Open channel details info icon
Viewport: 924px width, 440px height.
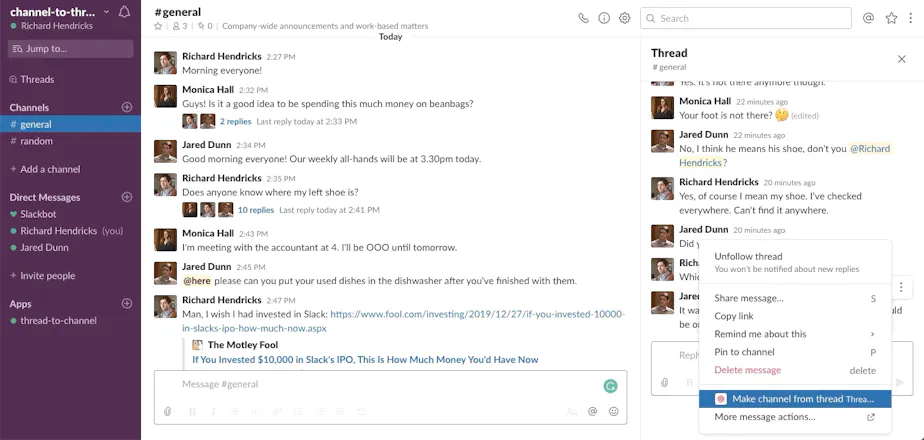(x=604, y=18)
